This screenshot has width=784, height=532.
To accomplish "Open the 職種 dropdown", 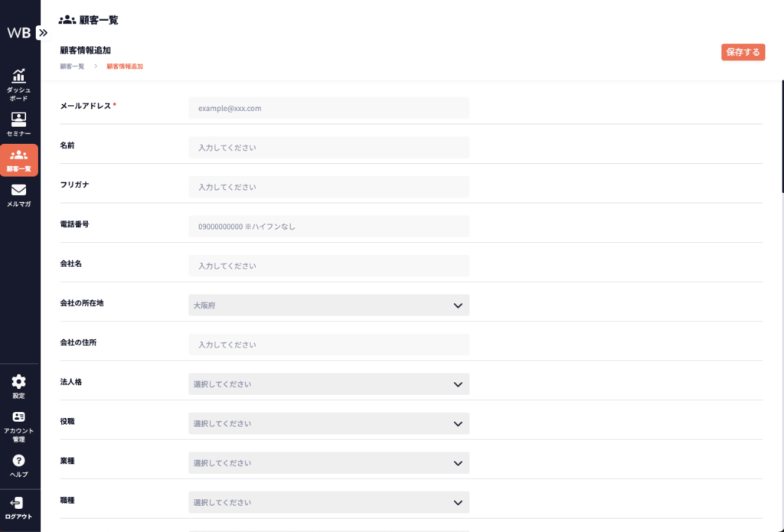I will [x=329, y=502].
